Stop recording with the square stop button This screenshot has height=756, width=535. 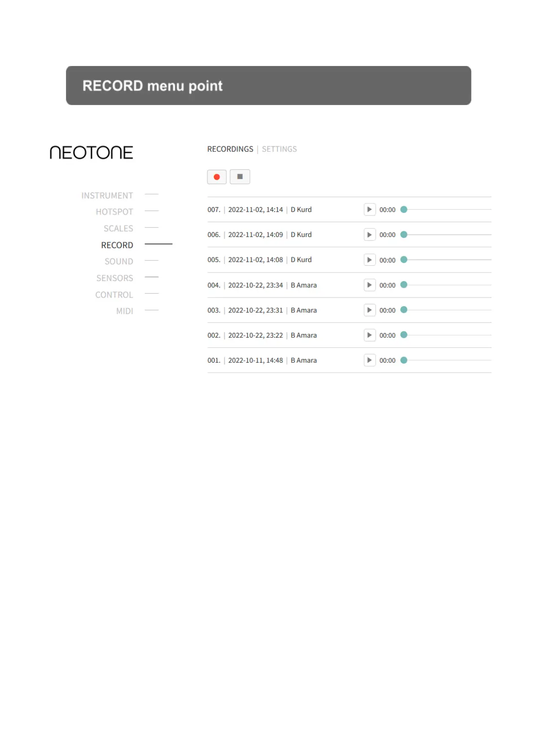pos(240,177)
